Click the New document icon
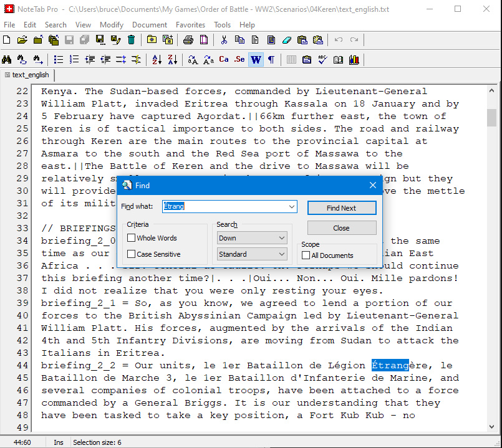502x448 pixels. click(x=7, y=40)
